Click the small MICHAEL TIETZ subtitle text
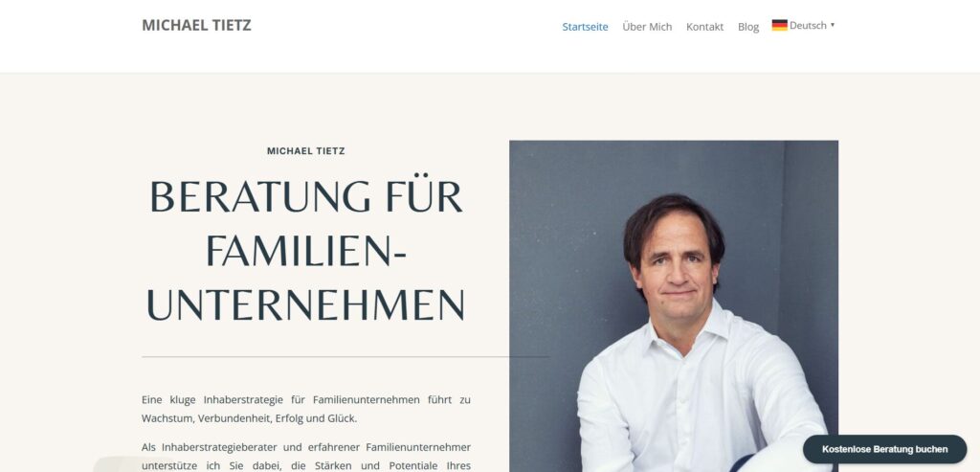Screen dimensions: 980x472 pyautogui.click(x=305, y=150)
